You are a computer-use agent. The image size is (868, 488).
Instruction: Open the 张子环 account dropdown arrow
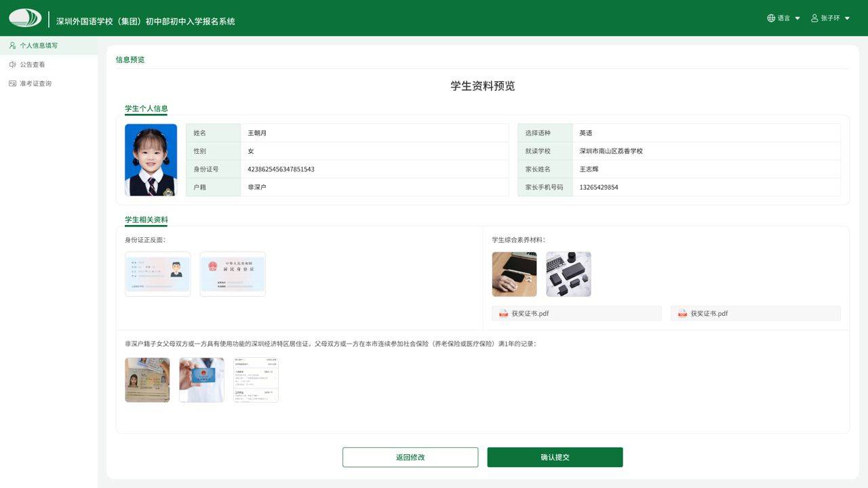[x=847, y=18]
